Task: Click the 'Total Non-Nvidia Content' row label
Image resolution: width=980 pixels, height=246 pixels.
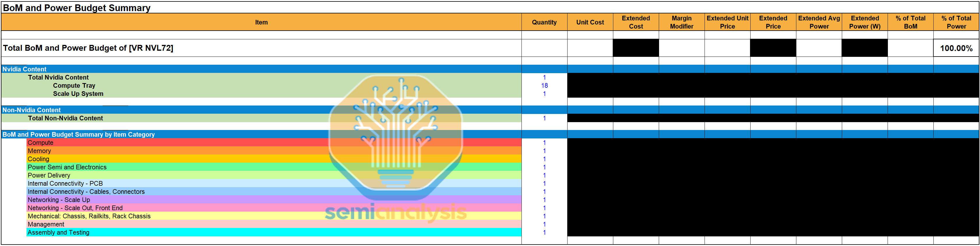Action: click(65, 118)
